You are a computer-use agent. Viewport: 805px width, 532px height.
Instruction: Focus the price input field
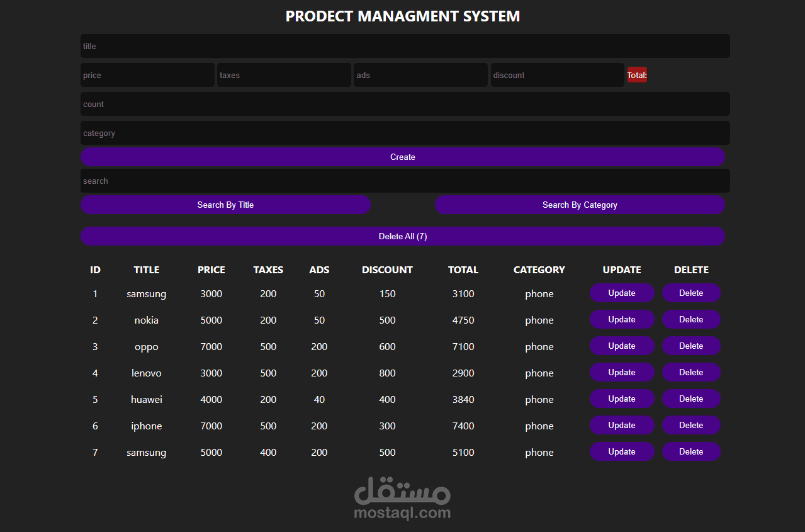point(147,75)
